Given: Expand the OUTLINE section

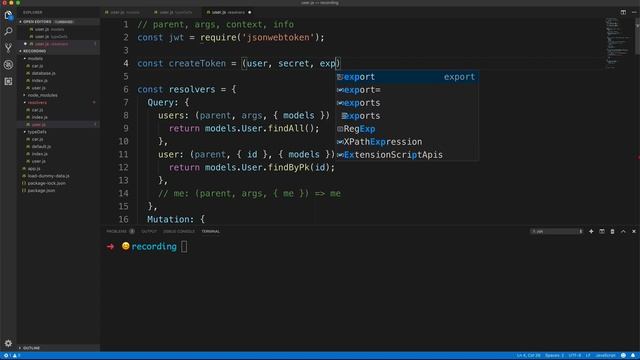Looking at the screenshot, I should [31, 348].
